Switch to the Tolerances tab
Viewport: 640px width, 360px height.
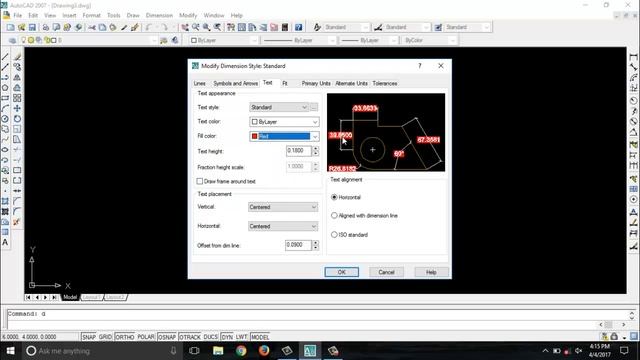click(x=384, y=83)
